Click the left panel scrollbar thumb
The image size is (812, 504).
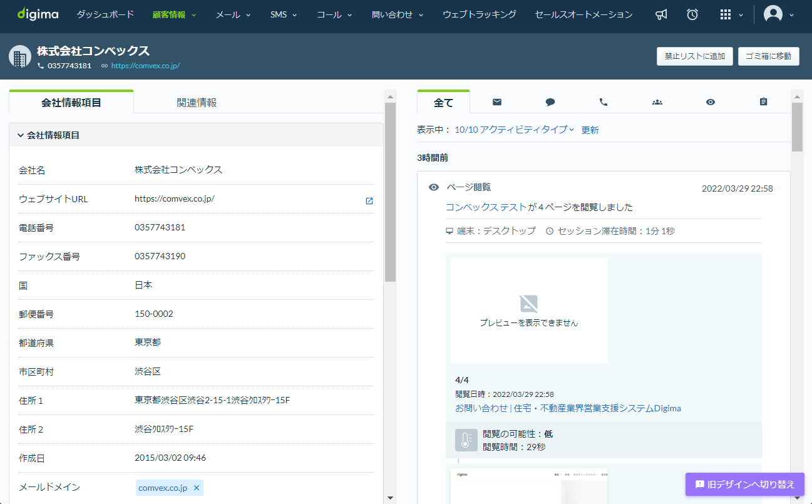[x=390, y=192]
